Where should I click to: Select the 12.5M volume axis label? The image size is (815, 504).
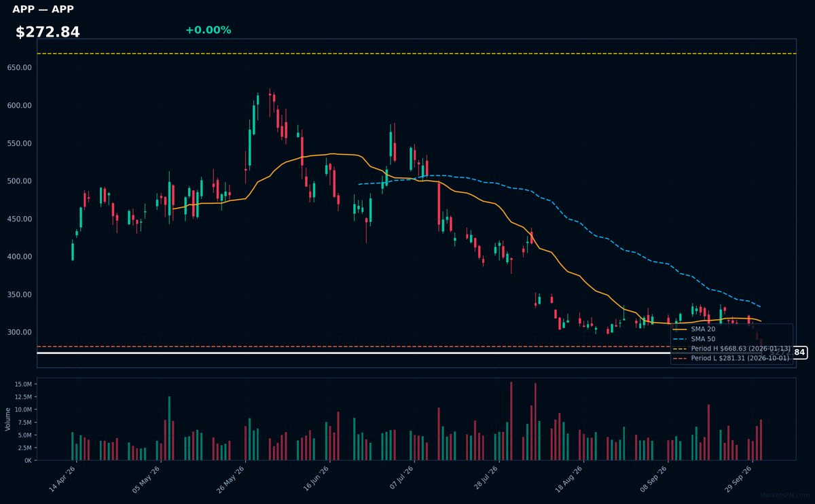(x=23, y=397)
